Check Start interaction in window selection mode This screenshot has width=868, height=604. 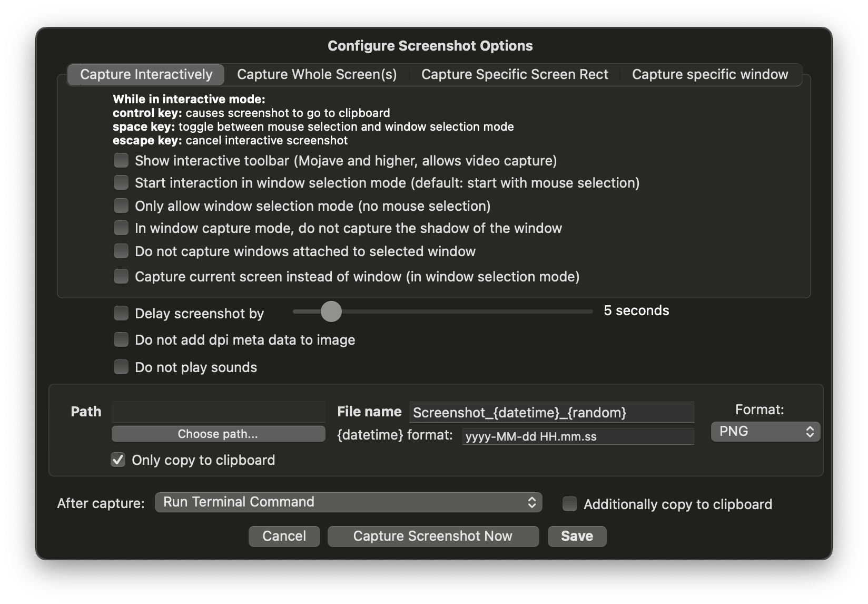click(121, 183)
